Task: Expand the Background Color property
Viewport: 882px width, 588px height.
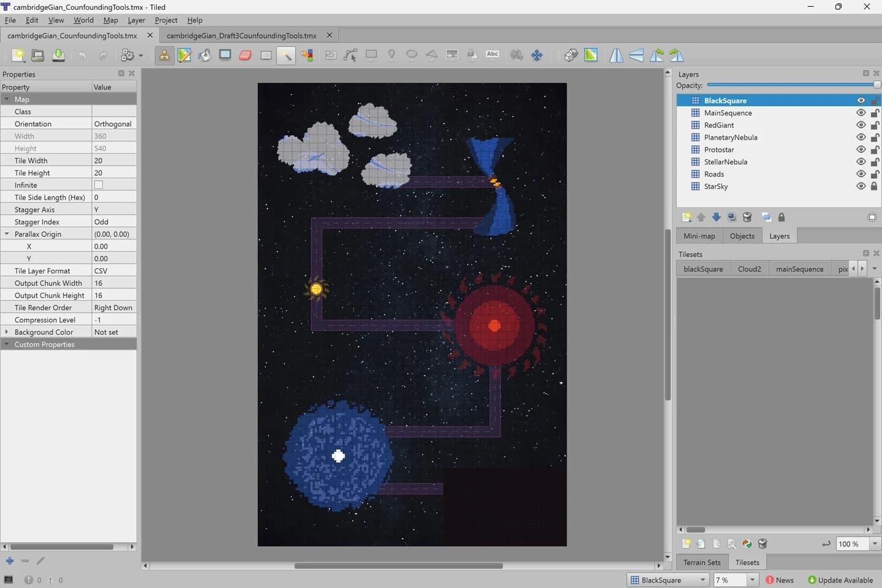Action: (x=7, y=332)
